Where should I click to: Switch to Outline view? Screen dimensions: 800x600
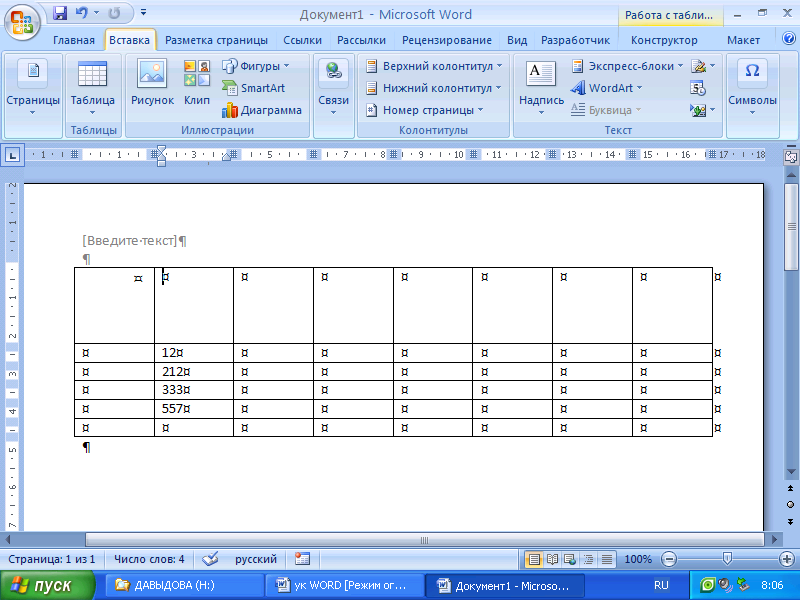pos(589,560)
